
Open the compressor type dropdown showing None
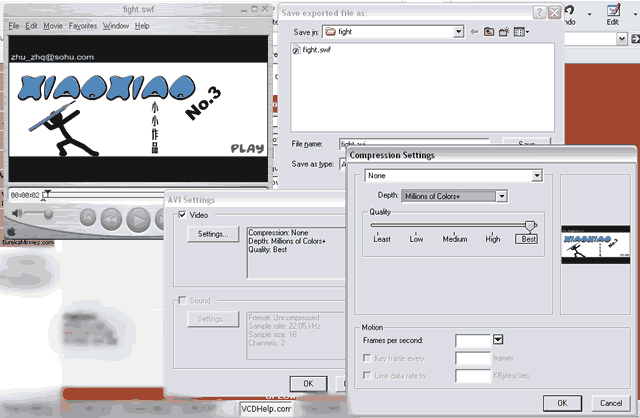[537, 176]
